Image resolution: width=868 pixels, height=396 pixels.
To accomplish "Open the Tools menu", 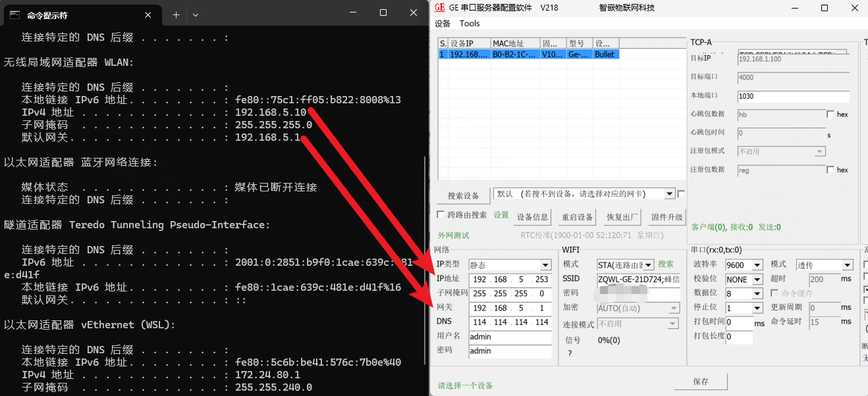I will click(x=470, y=24).
